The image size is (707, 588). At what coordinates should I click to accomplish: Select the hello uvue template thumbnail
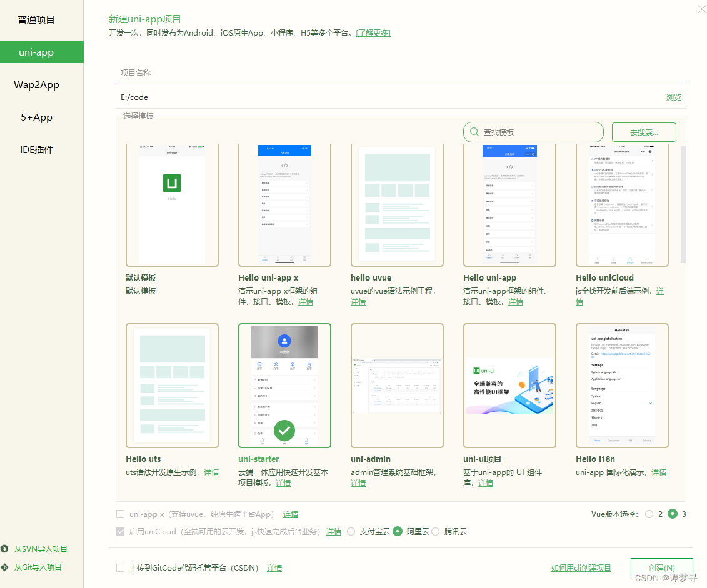pyautogui.click(x=397, y=205)
